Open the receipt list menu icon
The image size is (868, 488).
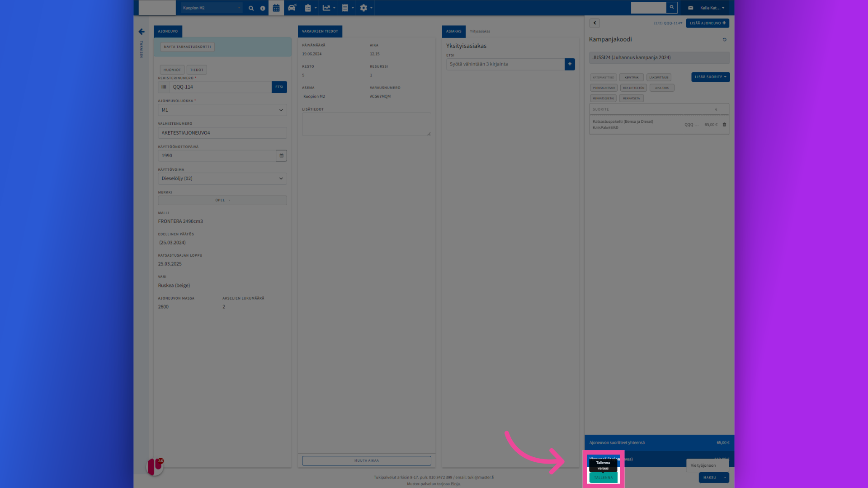pyautogui.click(x=347, y=8)
